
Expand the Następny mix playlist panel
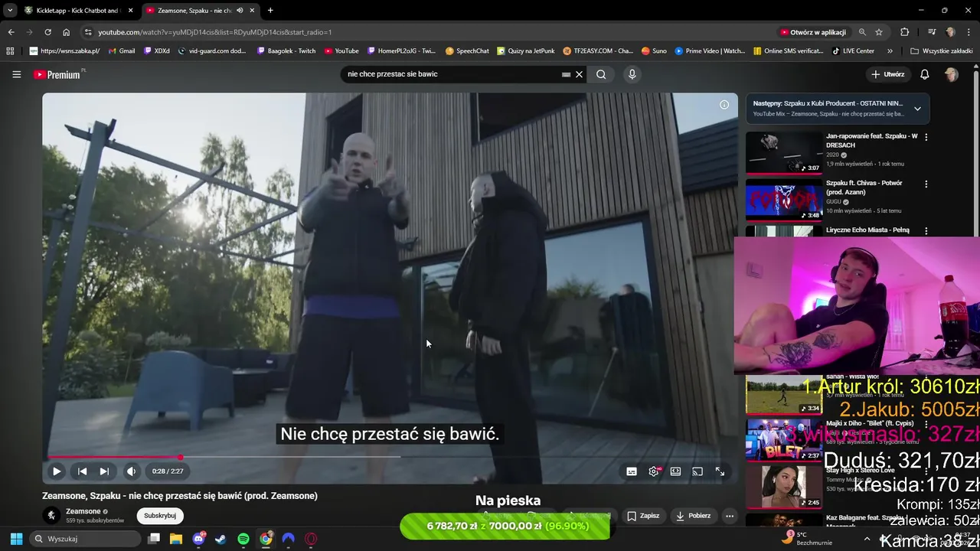pyautogui.click(x=917, y=109)
